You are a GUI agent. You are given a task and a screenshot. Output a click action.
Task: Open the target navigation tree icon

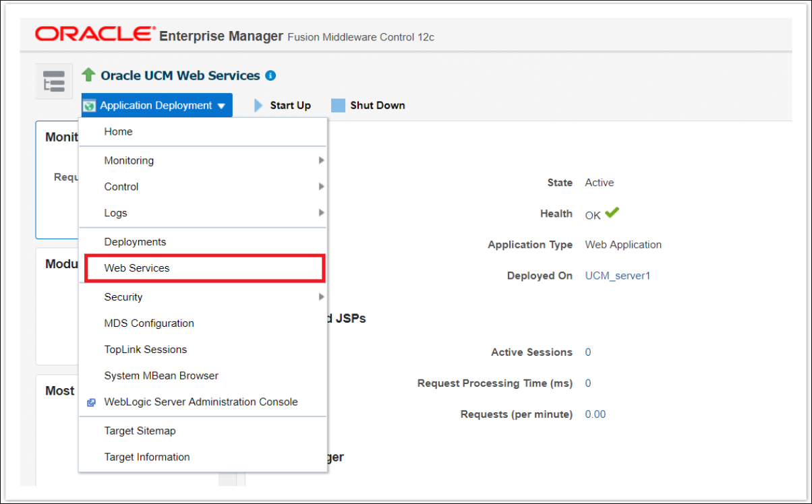(54, 82)
